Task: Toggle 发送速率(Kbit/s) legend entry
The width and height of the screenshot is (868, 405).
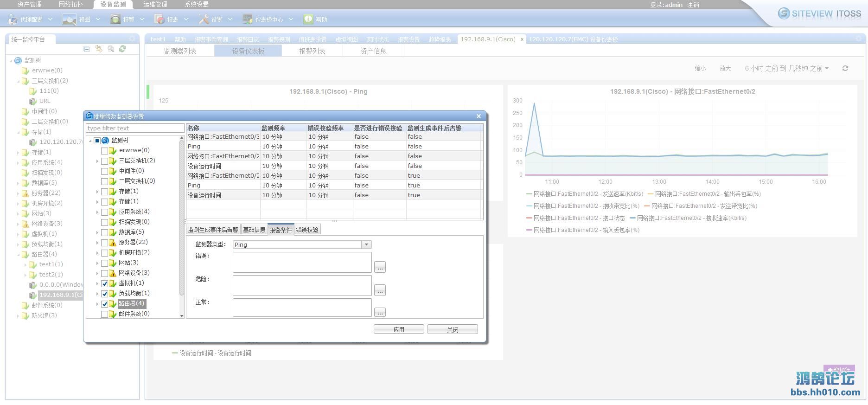Action: click(585, 194)
